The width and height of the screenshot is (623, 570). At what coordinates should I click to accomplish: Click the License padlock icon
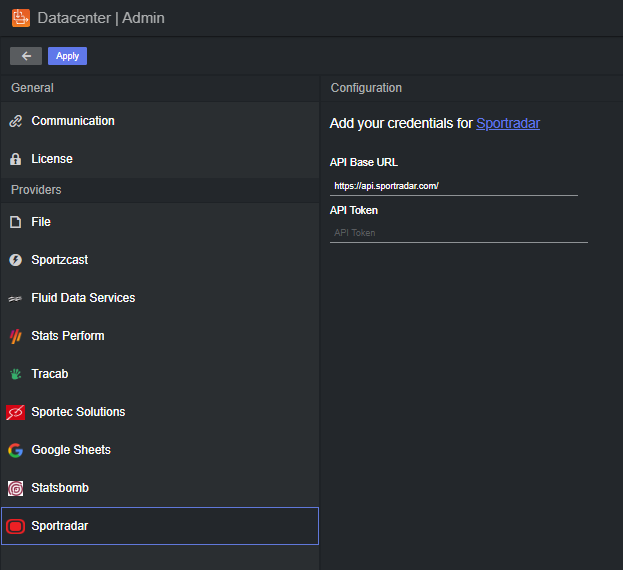tap(15, 159)
